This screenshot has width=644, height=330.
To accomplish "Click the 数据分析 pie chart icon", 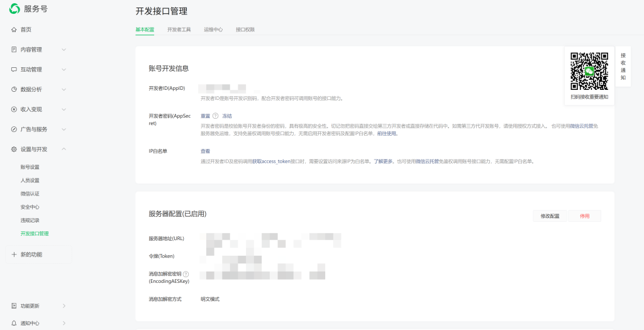I will click(14, 89).
